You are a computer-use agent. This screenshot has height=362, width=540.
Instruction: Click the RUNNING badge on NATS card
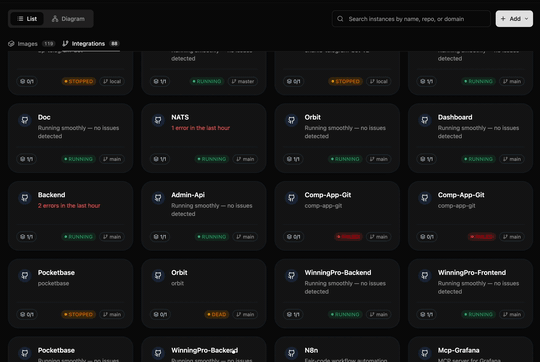[x=211, y=159]
